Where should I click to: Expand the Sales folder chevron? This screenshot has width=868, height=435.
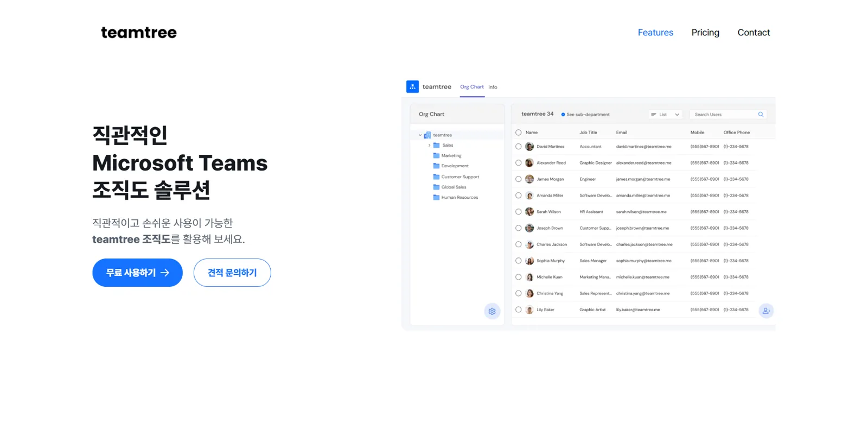429,146
